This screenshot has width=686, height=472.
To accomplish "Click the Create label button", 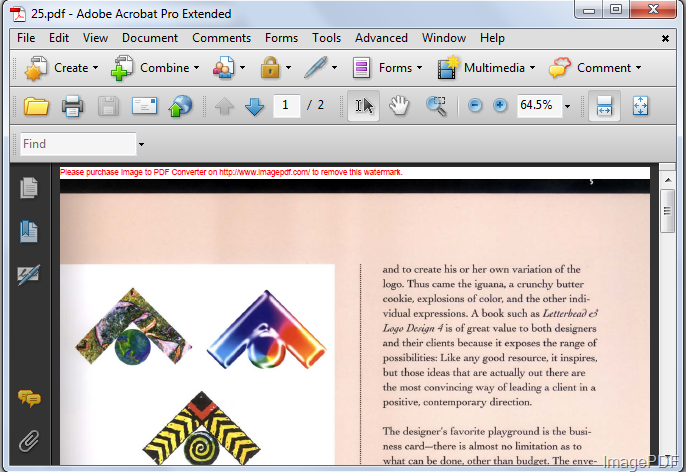I will click(71, 68).
